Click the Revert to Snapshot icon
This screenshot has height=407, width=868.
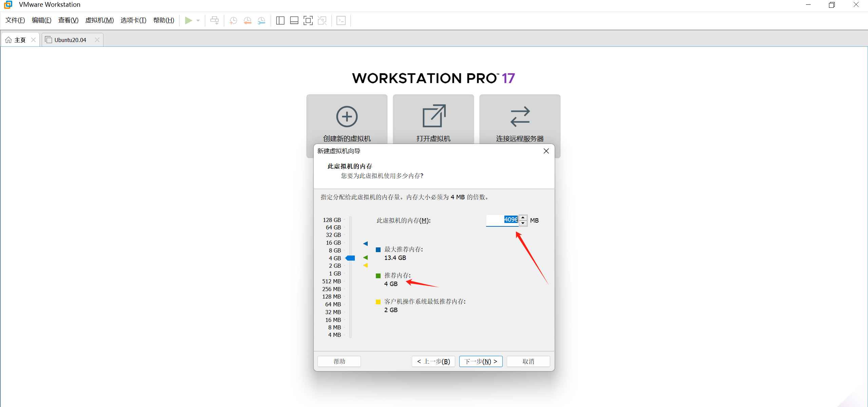tap(247, 21)
